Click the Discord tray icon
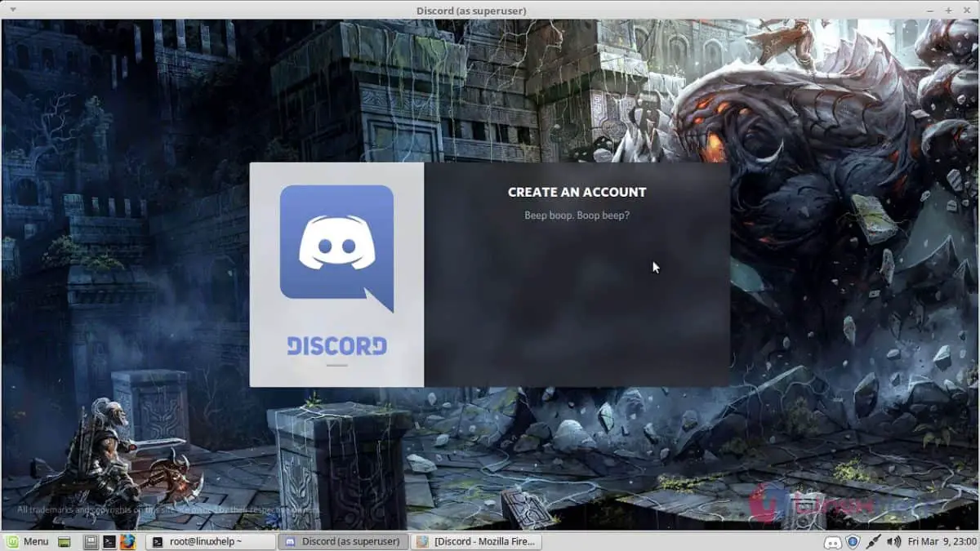 (x=833, y=541)
